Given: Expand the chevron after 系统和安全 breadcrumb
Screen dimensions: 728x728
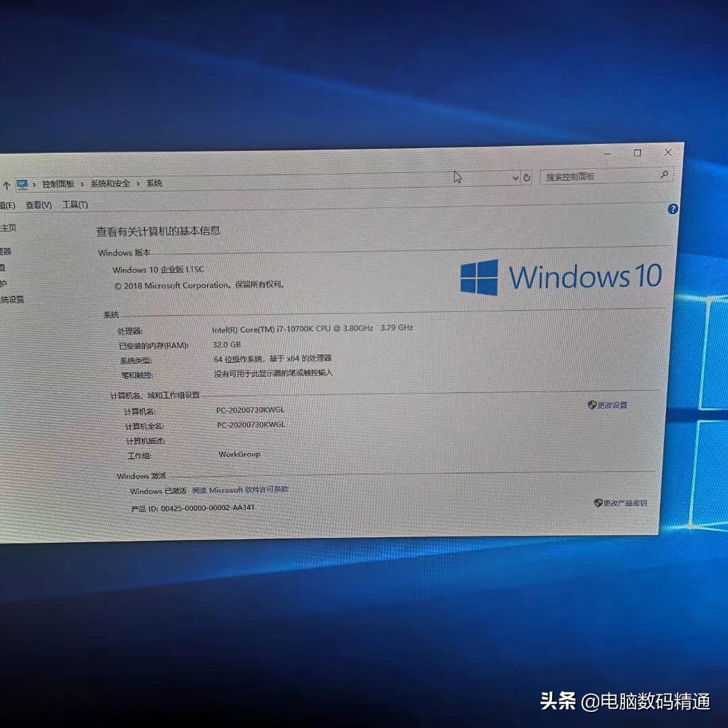Looking at the screenshot, I should pyautogui.click(x=138, y=184).
